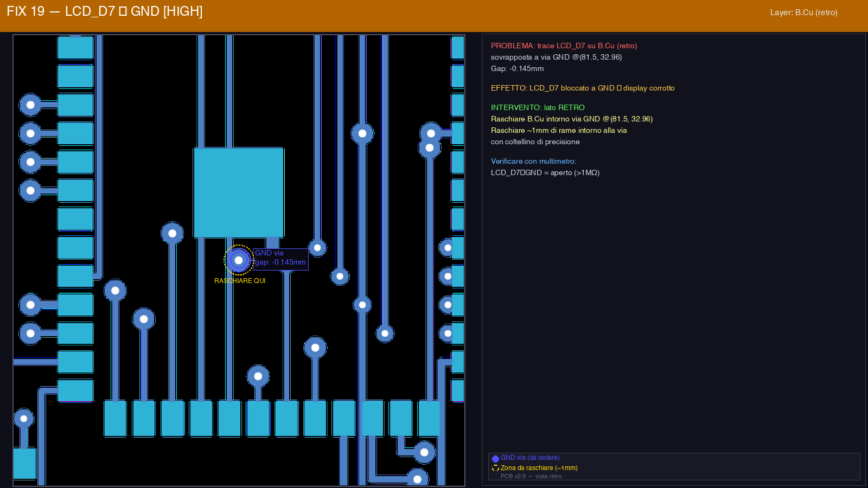This screenshot has width=868, height=488.
Task: Click the yellow dashed scrape-zone legend icon
Action: (x=495, y=468)
